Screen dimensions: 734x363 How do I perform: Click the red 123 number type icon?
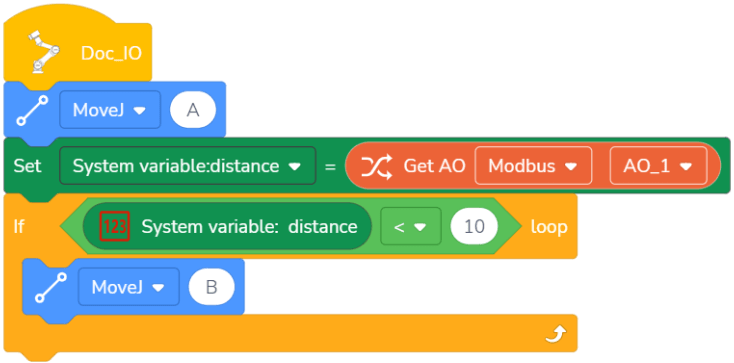(x=114, y=227)
